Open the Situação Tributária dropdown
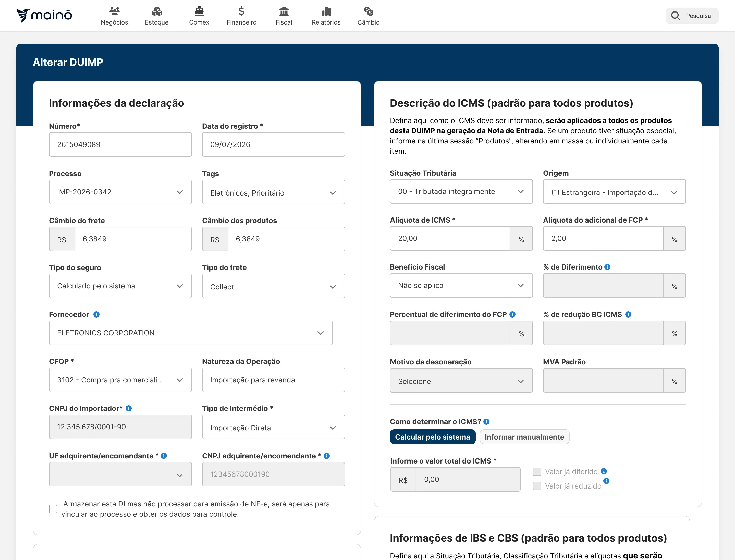This screenshot has width=735, height=560. pos(461,192)
